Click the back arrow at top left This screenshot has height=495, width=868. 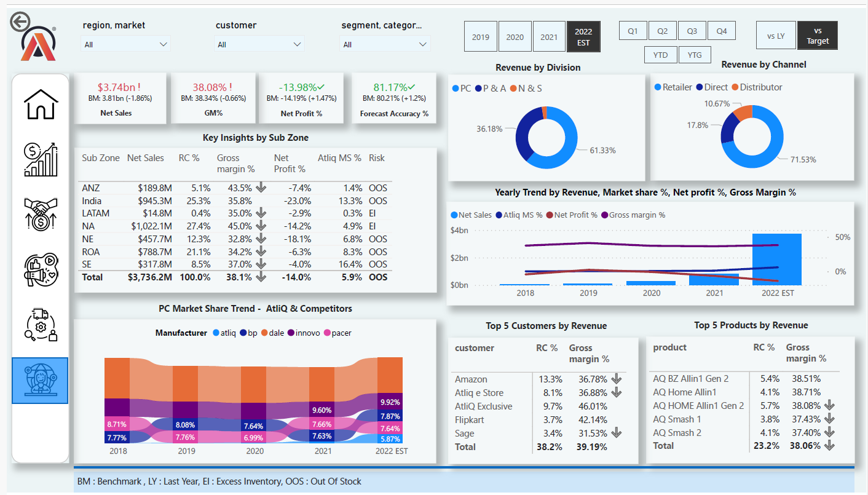(21, 21)
